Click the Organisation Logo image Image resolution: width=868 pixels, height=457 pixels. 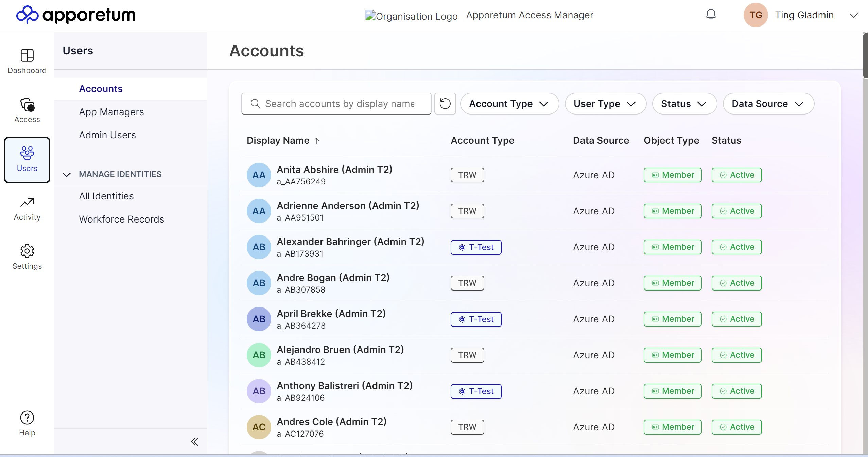(411, 16)
